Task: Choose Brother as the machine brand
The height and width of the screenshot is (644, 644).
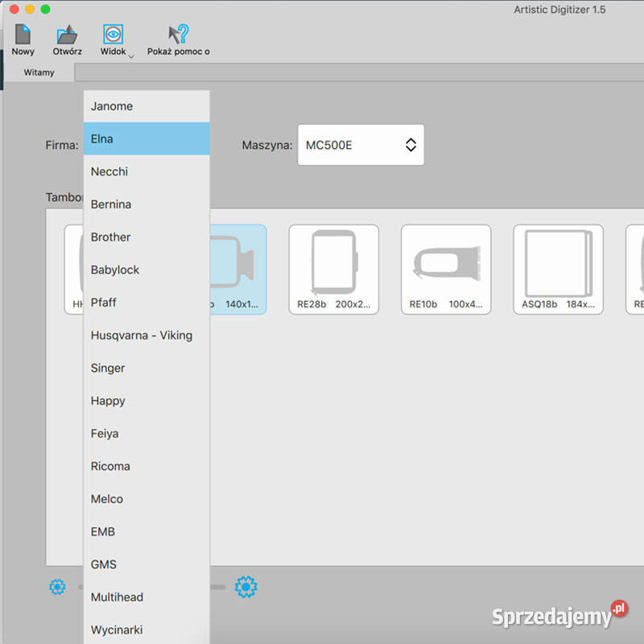Action: 147,237
